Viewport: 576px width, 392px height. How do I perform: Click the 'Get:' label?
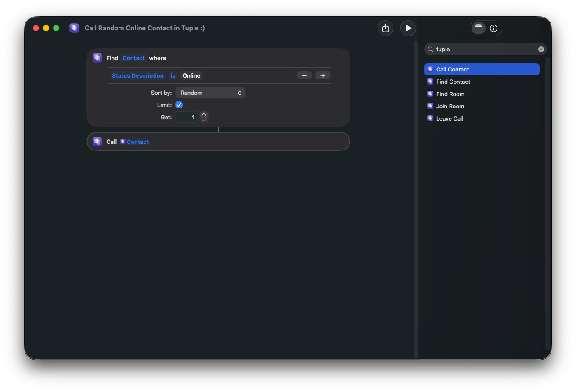[x=166, y=117]
